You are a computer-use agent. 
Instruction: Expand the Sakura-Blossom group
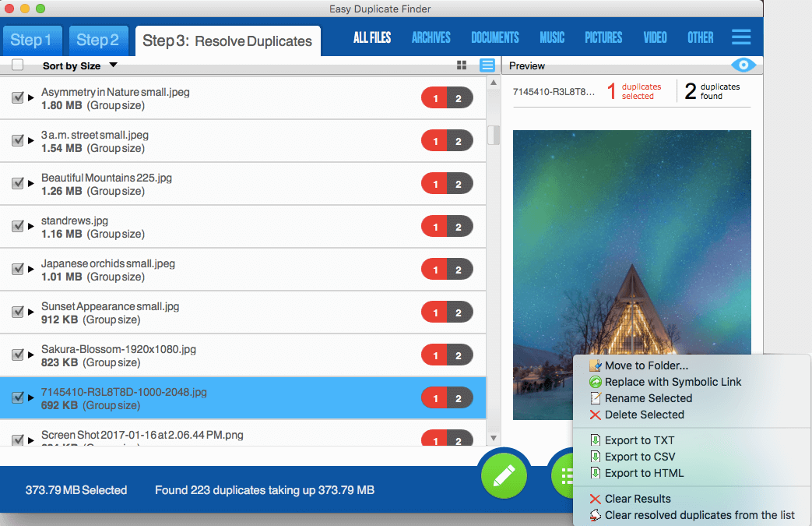31,355
